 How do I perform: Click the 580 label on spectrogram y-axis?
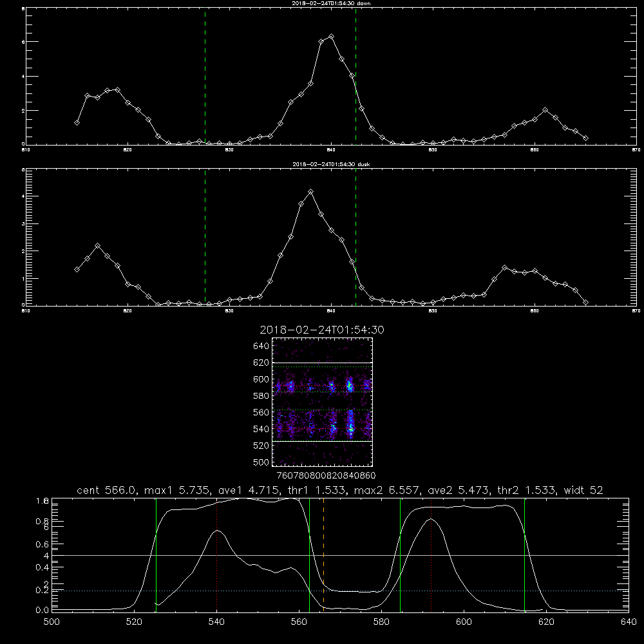pyautogui.click(x=261, y=396)
